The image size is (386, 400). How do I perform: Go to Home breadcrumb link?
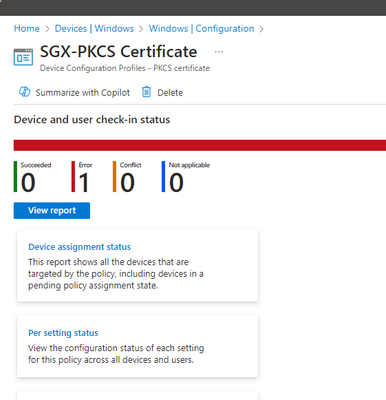click(x=27, y=29)
